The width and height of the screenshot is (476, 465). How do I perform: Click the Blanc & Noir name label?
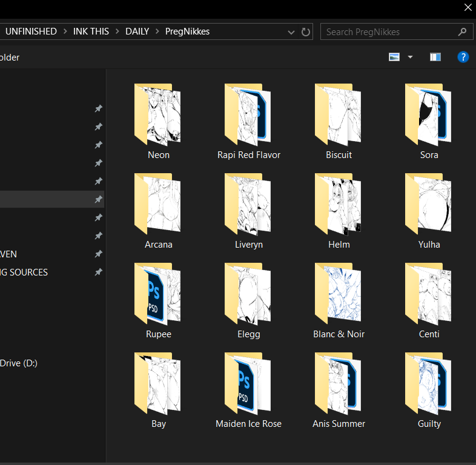tap(339, 334)
